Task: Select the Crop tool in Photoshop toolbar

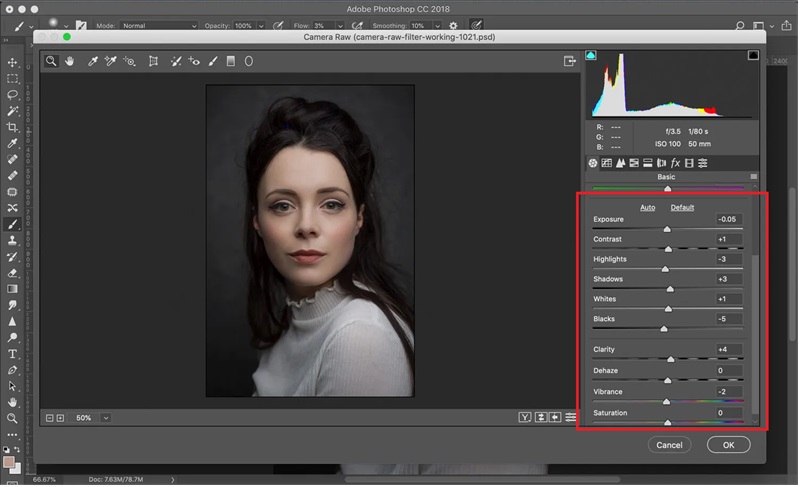Action: 12,127
